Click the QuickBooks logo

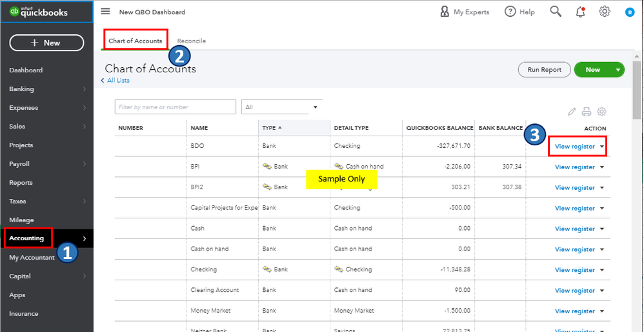pyautogui.click(x=39, y=12)
